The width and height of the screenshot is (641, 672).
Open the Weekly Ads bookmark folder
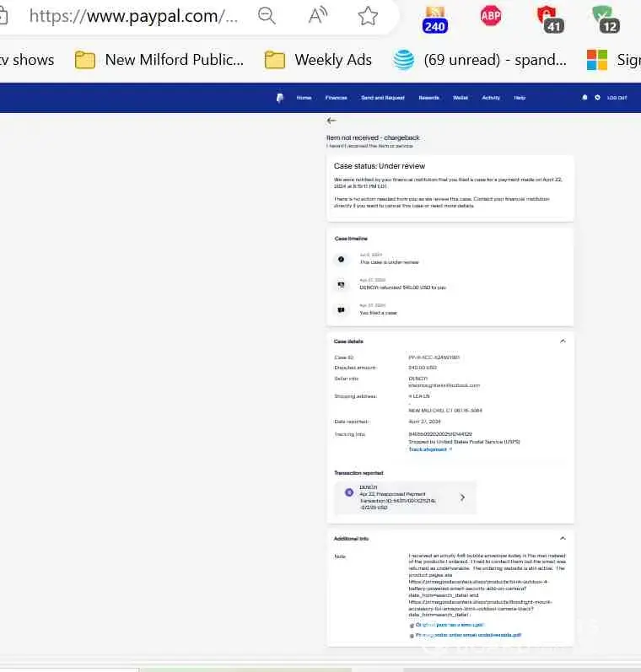[x=318, y=60]
